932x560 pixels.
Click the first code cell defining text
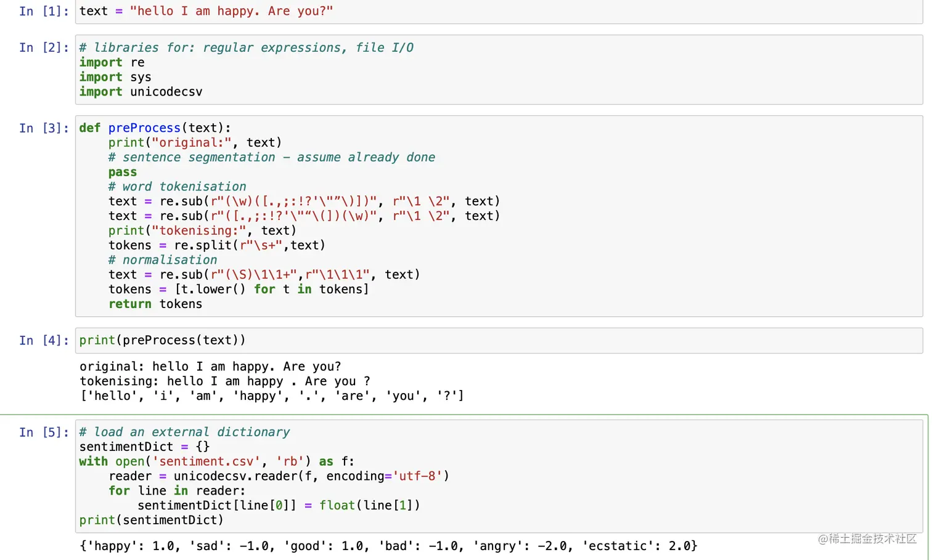pos(498,12)
